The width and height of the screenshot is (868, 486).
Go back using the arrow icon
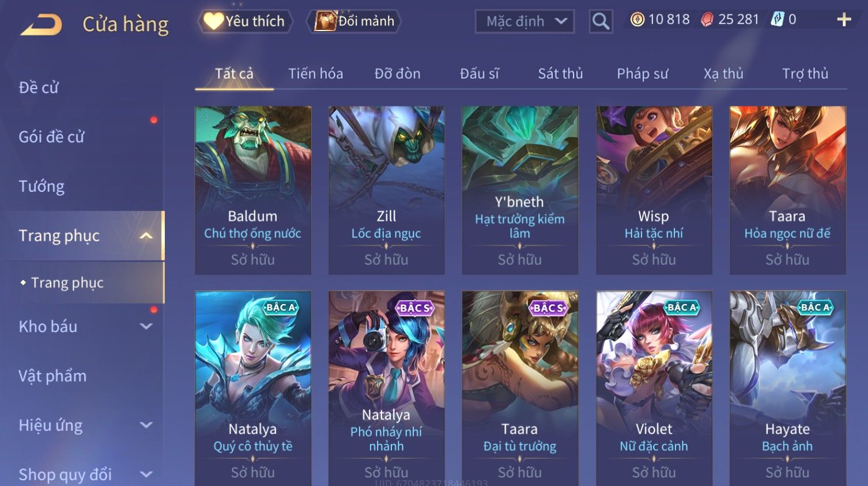41,25
